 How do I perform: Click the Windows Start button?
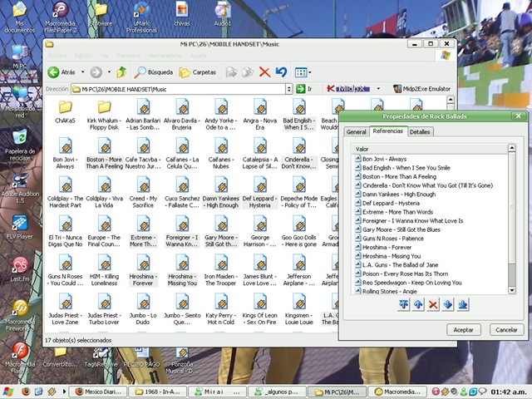click(x=8, y=392)
